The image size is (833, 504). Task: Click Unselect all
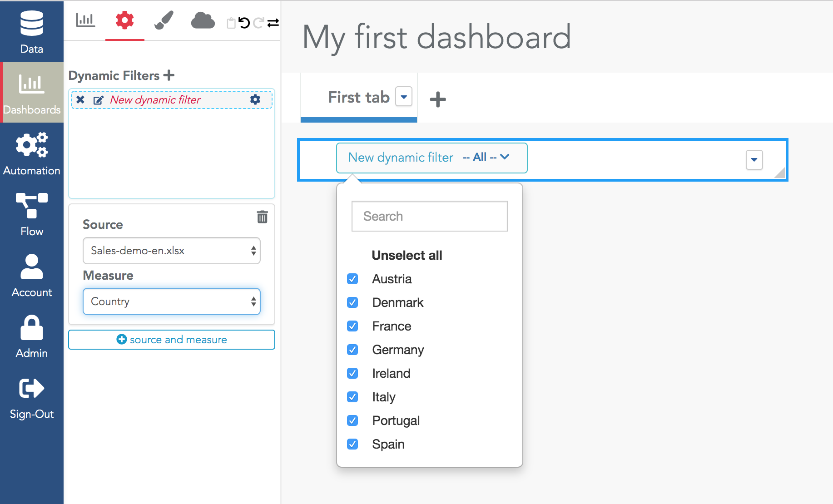click(x=407, y=255)
